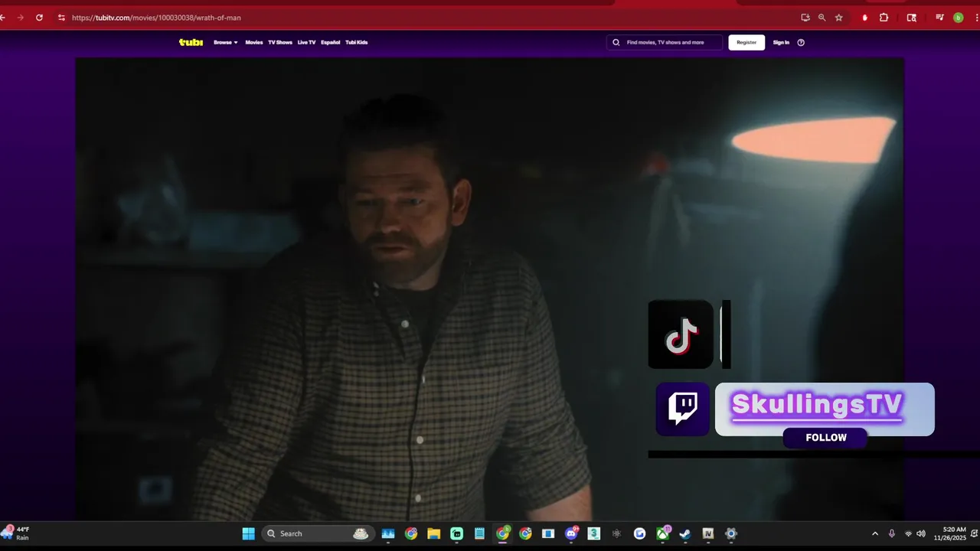Open the Windows Start menu
The width and height of the screenshot is (980, 551).
[x=248, y=533]
